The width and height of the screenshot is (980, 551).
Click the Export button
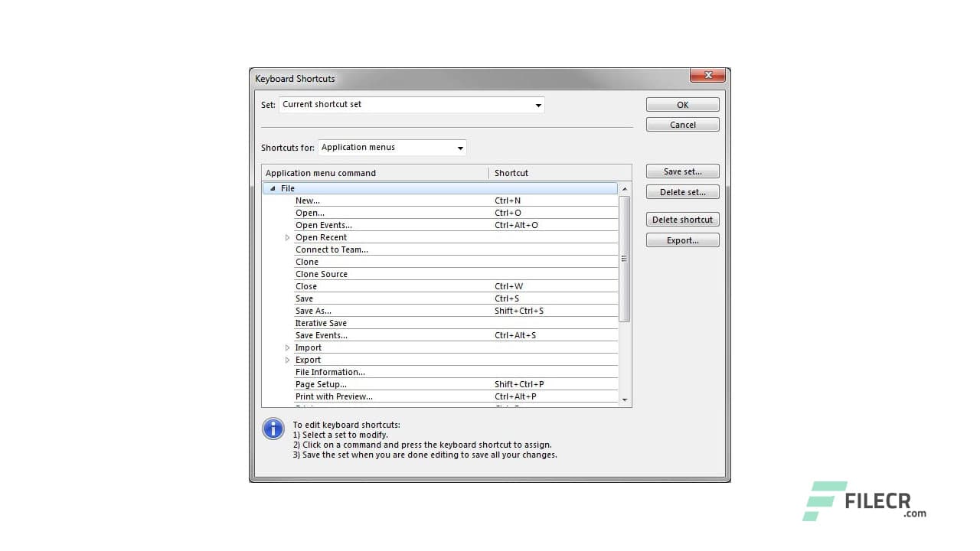pyautogui.click(x=681, y=240)
